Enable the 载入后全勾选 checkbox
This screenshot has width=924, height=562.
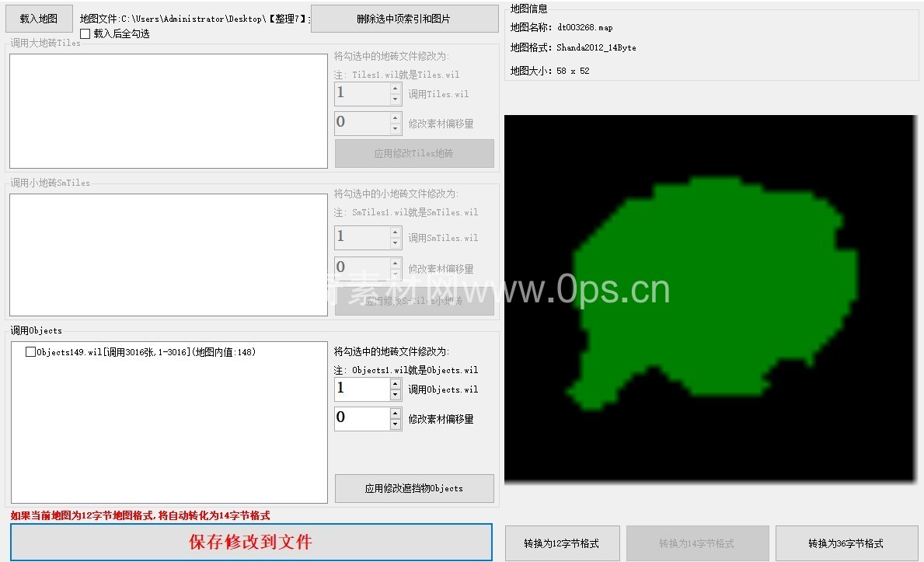pyautogui.click(x=85, y=34)
